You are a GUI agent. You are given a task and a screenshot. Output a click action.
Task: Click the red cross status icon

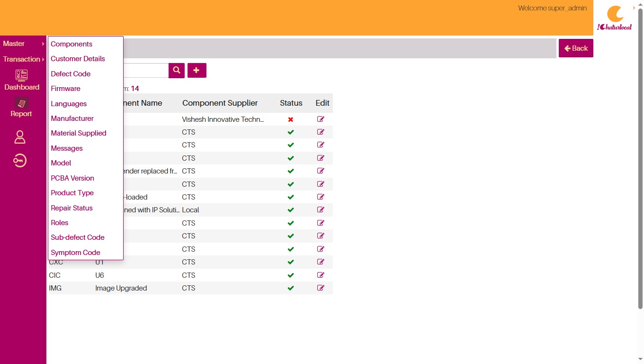click(291, 119)
